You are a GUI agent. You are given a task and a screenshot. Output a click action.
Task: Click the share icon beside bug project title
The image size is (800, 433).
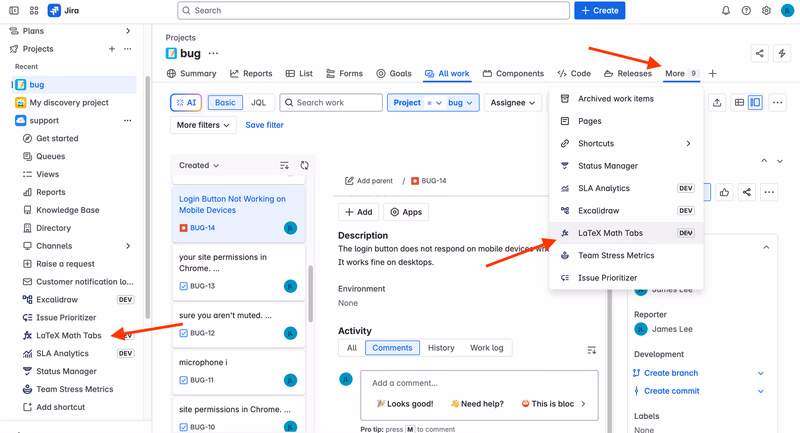[760, 53]
